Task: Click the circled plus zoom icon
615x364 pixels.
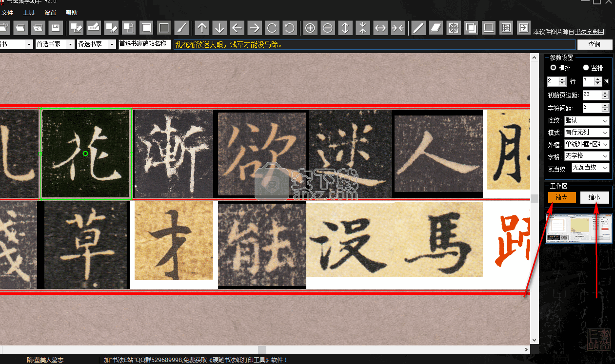Action: (310, 28)
